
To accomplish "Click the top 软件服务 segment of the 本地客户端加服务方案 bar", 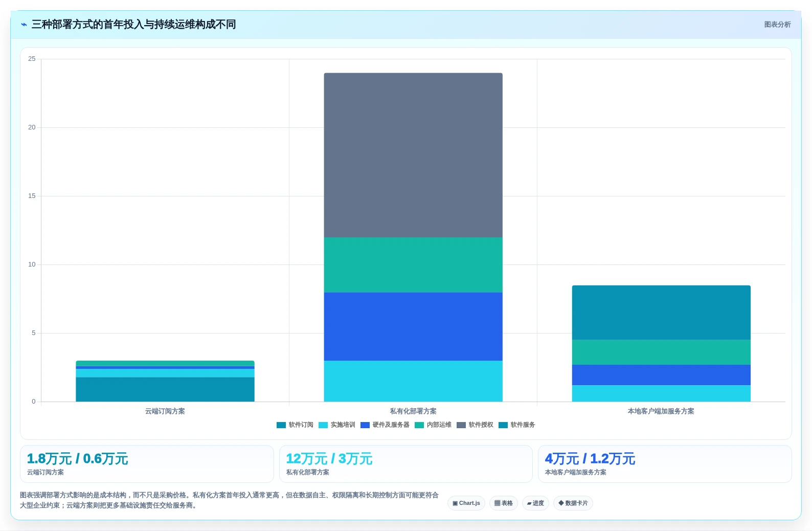I will (x=661, y=313).
